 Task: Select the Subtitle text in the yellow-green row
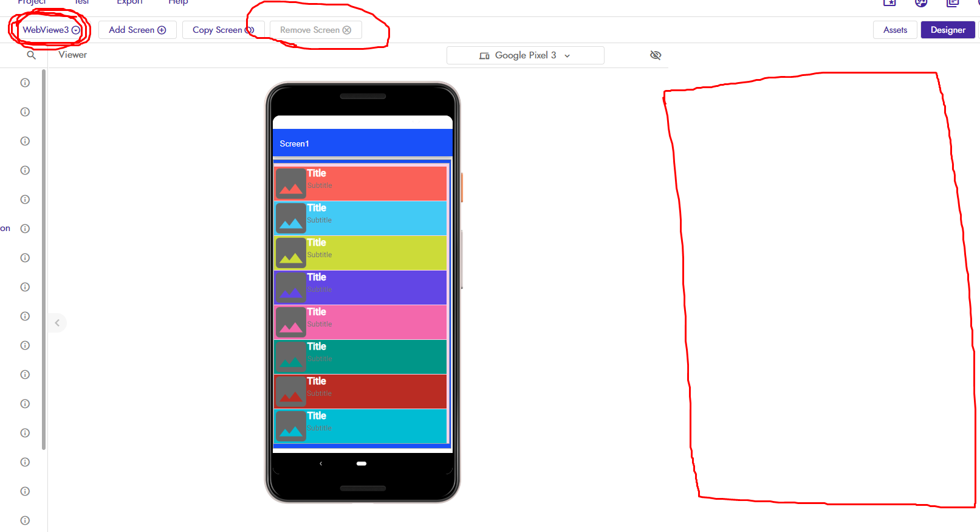pyautogui.click(x=320, y=255)
